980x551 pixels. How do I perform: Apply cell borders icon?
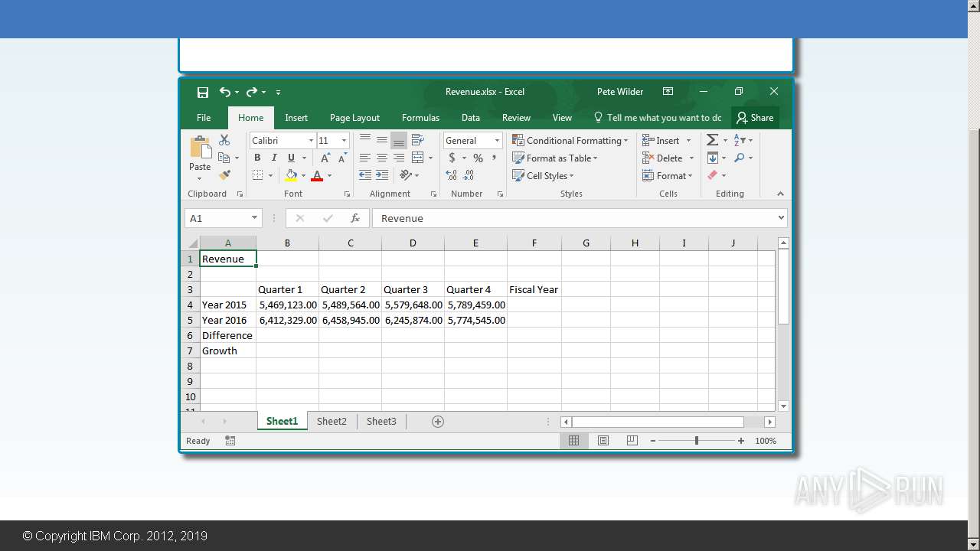(257, 175)
